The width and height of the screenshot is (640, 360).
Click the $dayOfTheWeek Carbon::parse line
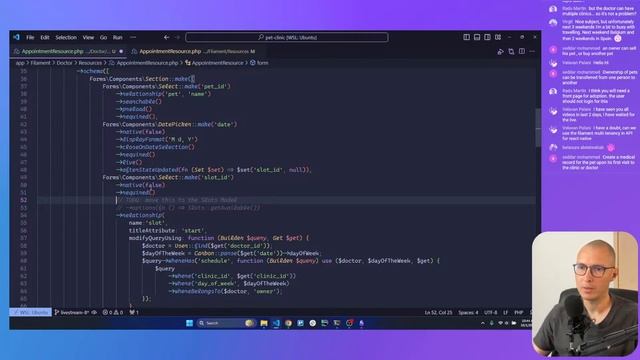click(x=231, y=253)
